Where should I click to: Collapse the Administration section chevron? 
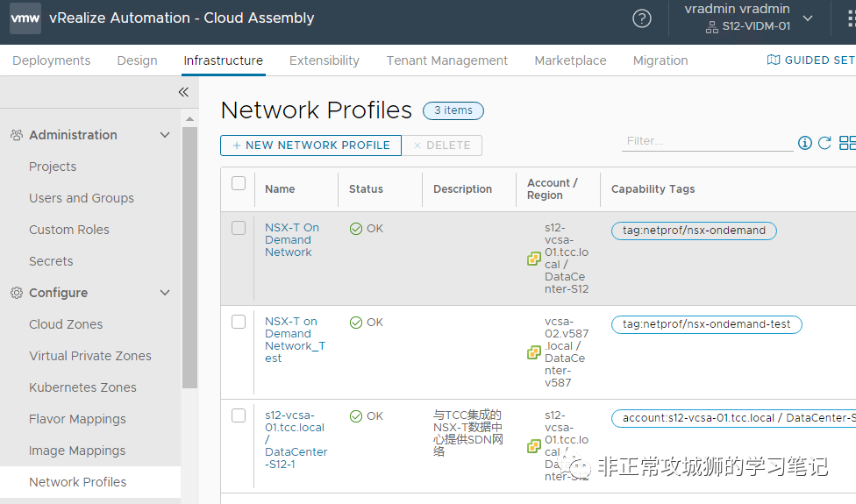(165, 135)
